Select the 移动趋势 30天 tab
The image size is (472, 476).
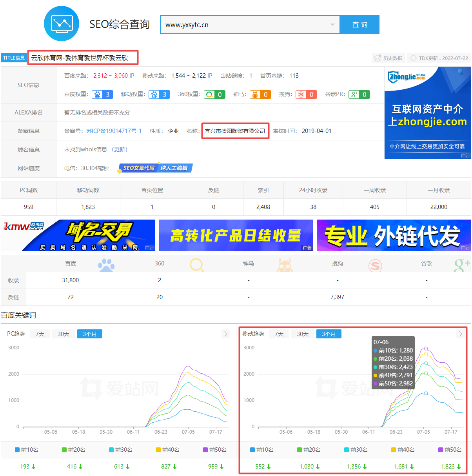click(x=303, y=334)
